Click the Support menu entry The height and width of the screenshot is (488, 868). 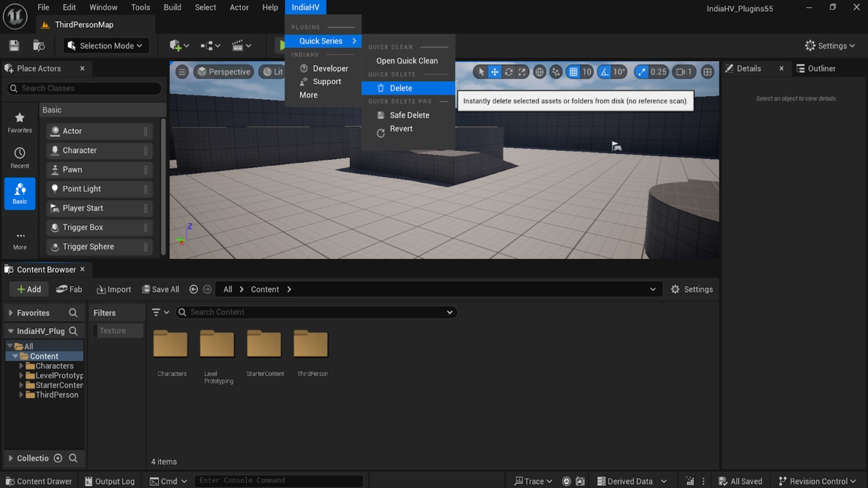coord(323,81)
